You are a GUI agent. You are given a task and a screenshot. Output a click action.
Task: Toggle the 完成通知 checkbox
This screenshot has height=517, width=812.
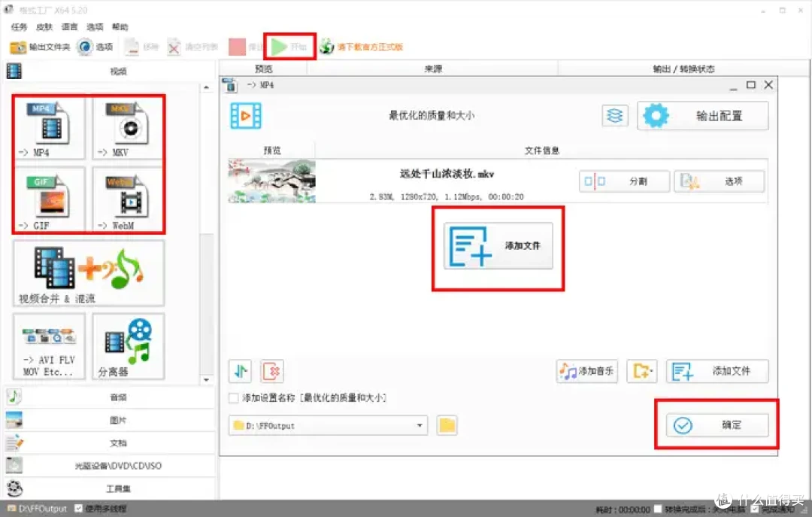pyautogui.click(x=755, y=509)
